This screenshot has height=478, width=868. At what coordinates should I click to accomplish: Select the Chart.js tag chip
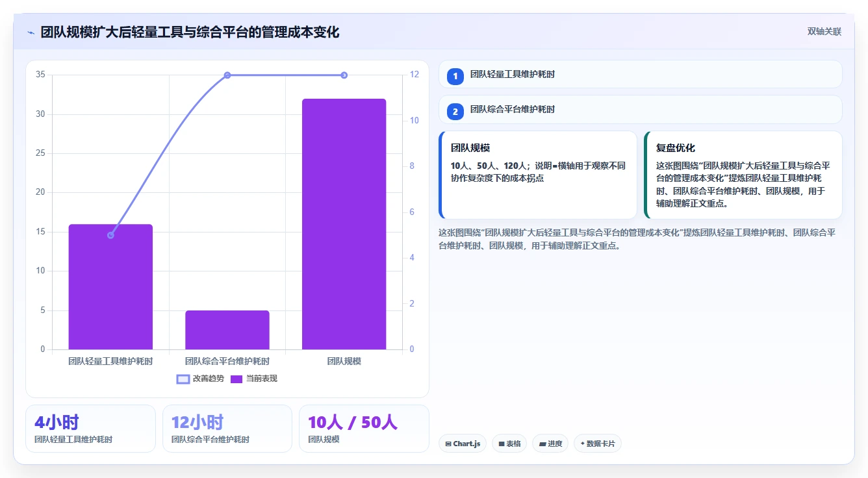[463, 444]
